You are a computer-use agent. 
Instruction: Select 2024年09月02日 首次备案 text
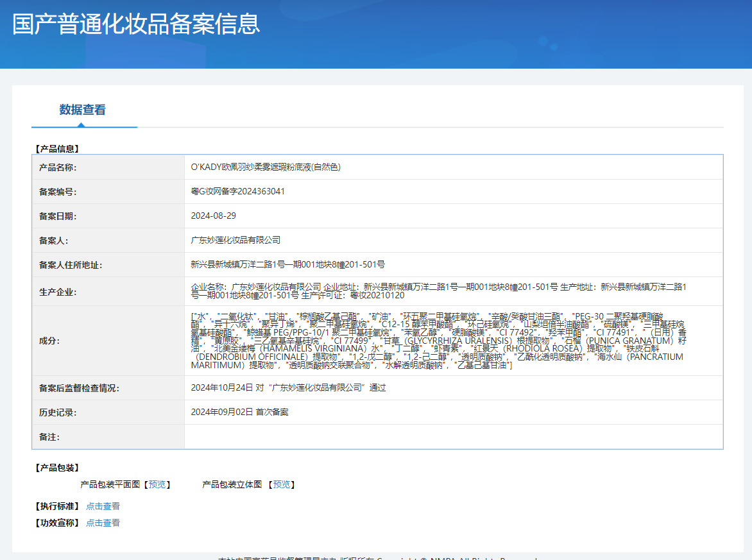[x=240, y=412]
